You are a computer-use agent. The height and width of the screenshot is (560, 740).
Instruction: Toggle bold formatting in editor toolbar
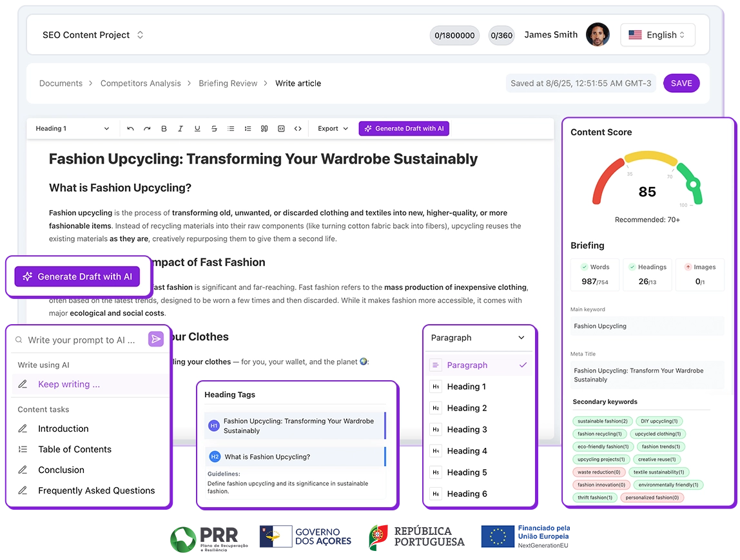click(164, 129)
